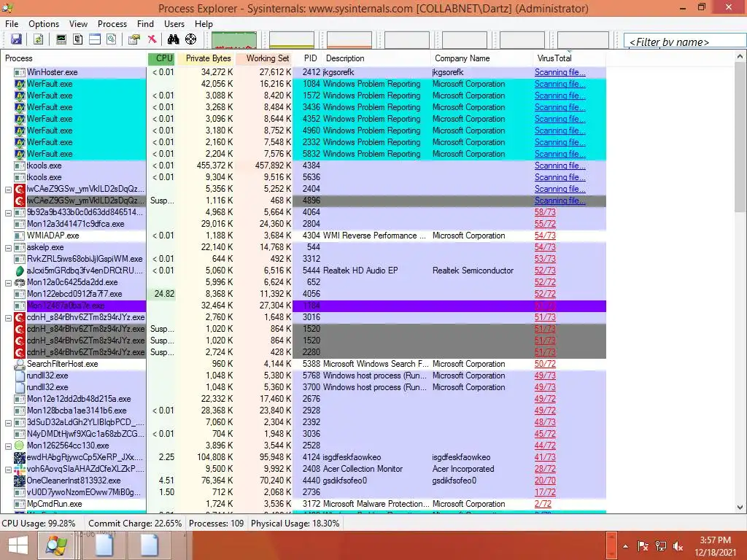
Task: Click the ewdHAbgRtjywcCp5XeRP process icon
Action: [20, 458]
